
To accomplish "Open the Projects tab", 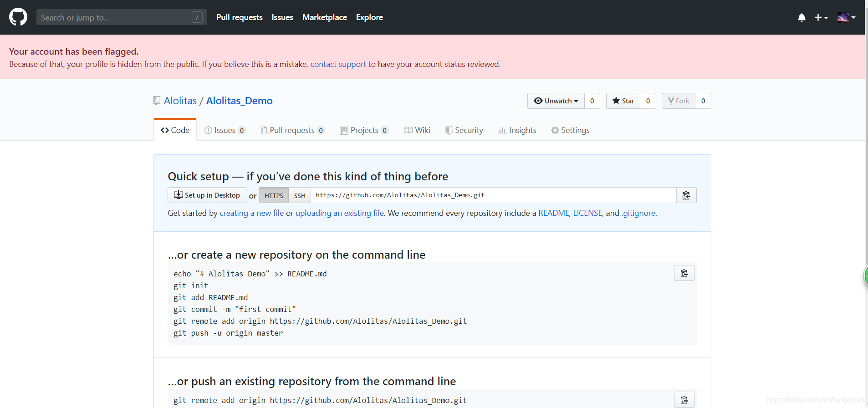I will [x=364, y=130].
